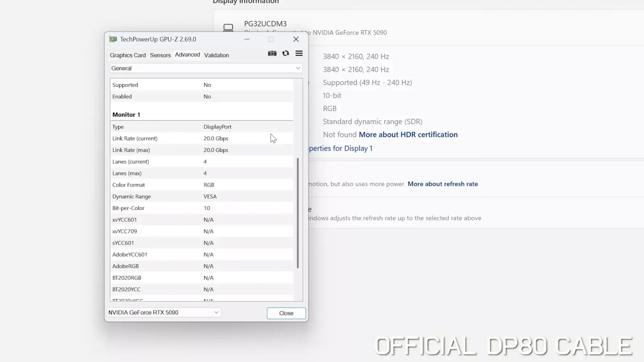Click the GPU-Z list vertical scrollbar
The width and height of the screenshot is (644, 362).
(298, 213)
